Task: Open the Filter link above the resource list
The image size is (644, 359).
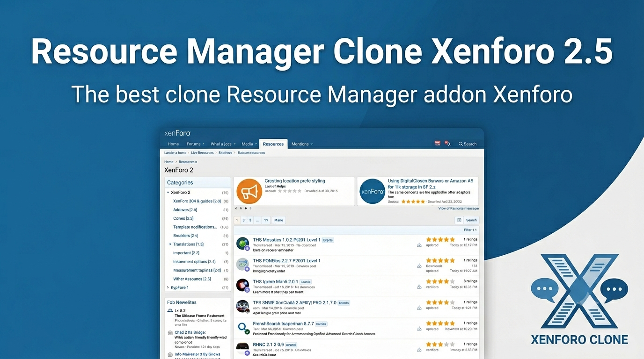Action: [470, 230]
